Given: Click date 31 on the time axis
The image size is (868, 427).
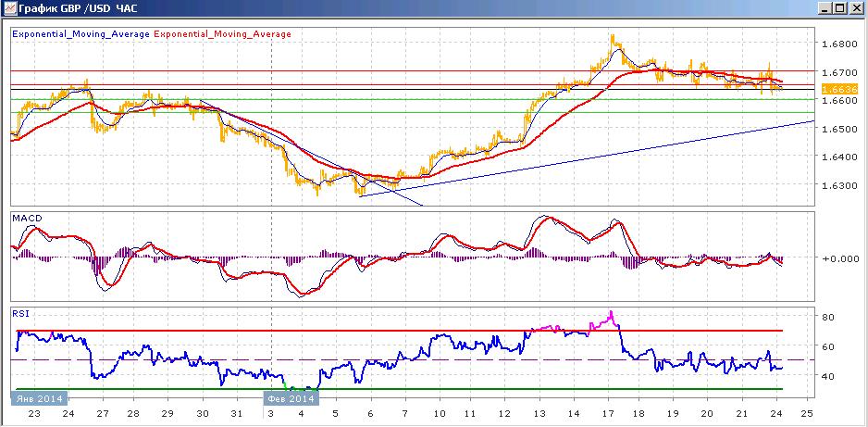Looking at the screenshot, I should click(236, 414).
